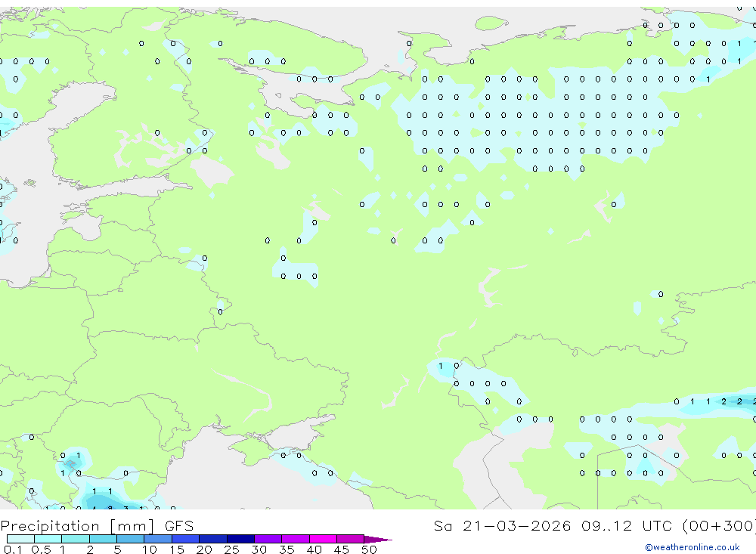The width and height of the screenshot is (756, 554).
Task: Click the '40' legend label
Action: coord(314,549)
